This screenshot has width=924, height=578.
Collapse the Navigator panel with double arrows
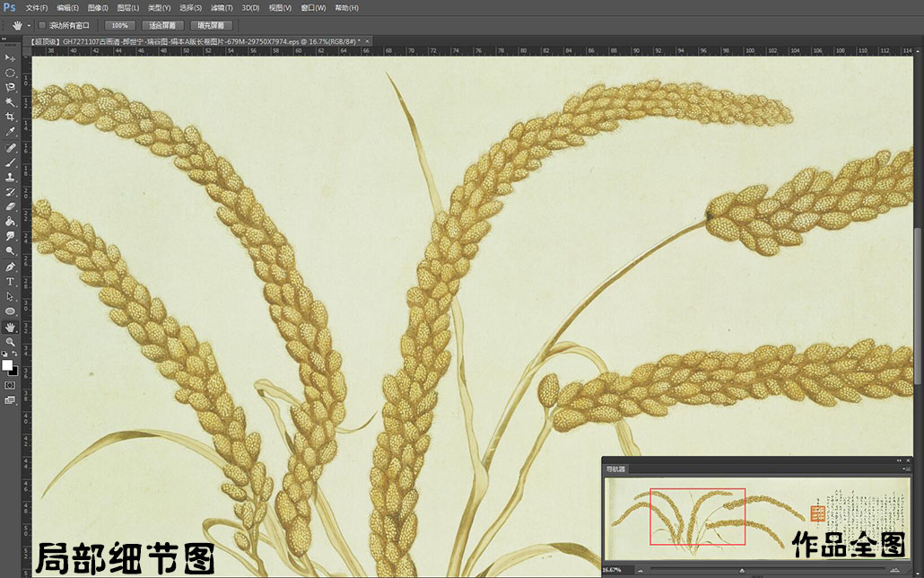pyautogui.click(x=899, y=460)
